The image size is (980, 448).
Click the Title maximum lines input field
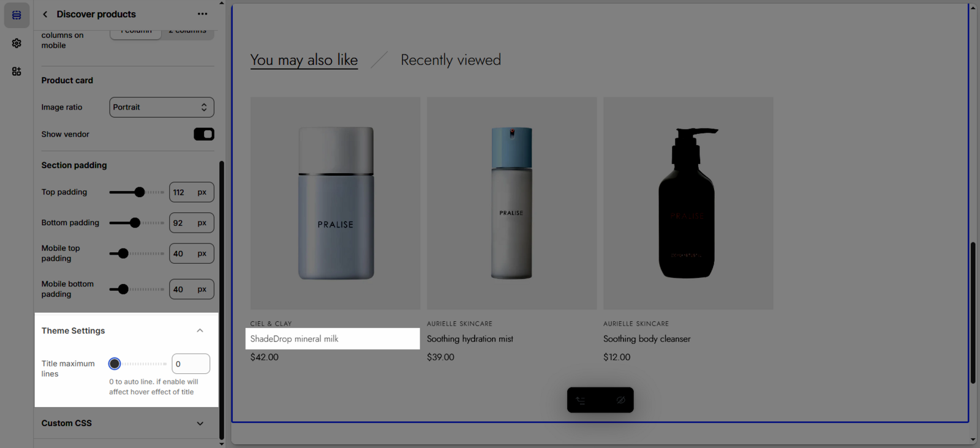(x=190, y=364)
